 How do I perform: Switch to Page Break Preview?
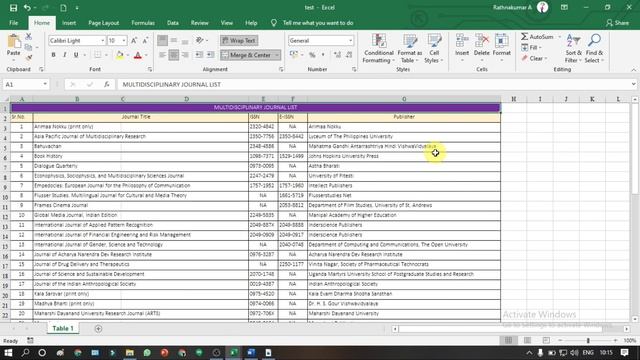(x=546, y=340)
